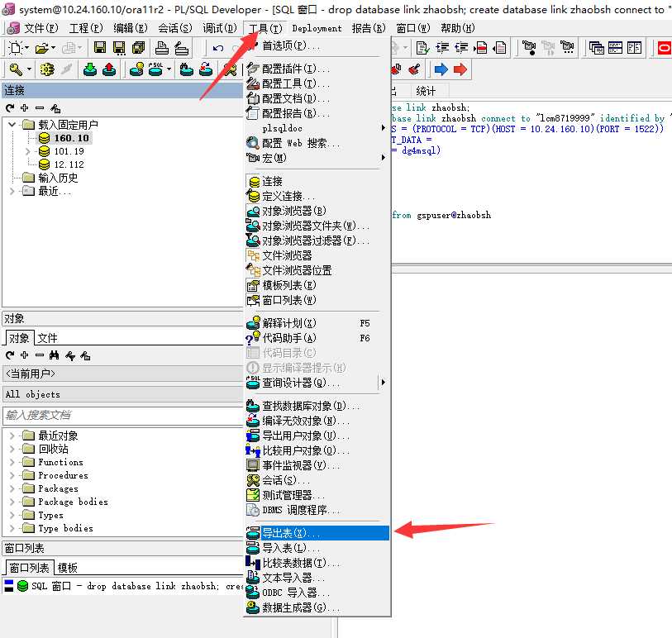The width and height of the screenshot is (672, 638).
Task: Expand the 101.19 connection node
Action: pos(27,151)
